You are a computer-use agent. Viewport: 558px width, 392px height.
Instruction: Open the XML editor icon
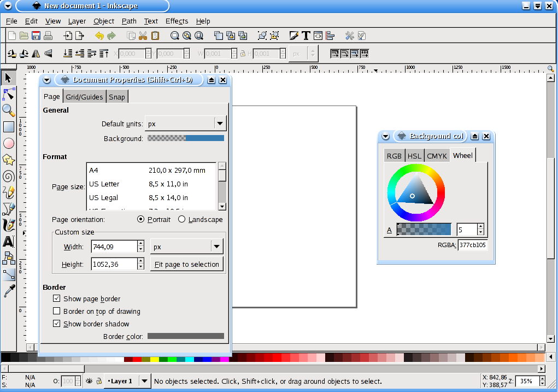coord(318,36)
